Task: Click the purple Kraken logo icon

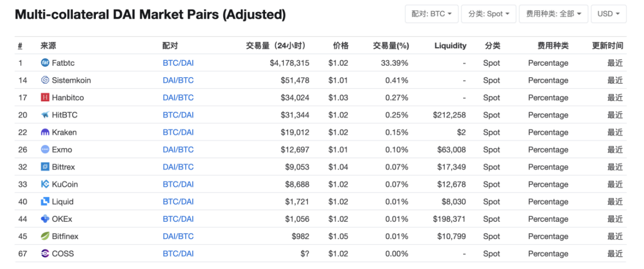Action: click(45, 132)
